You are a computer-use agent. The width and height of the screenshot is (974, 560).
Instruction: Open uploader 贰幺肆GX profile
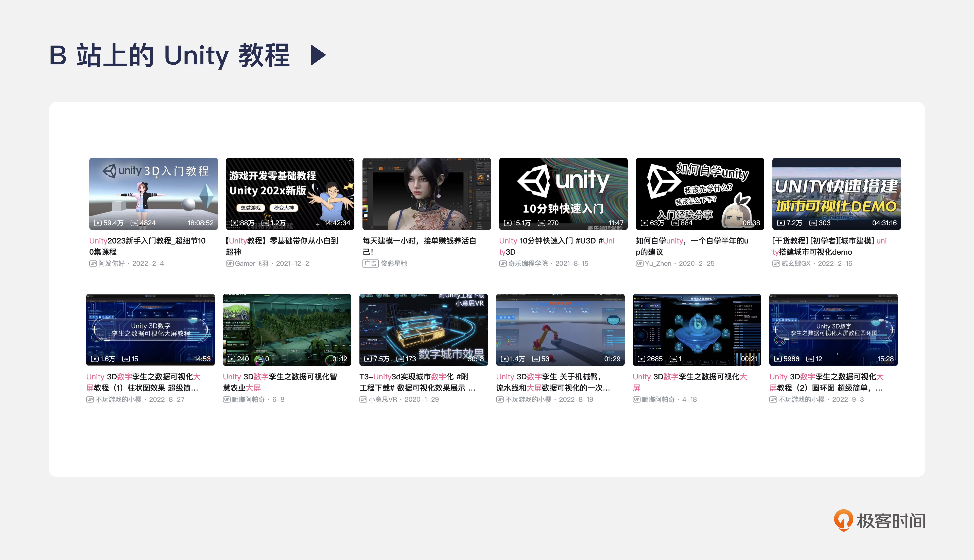tap(796, 263)
